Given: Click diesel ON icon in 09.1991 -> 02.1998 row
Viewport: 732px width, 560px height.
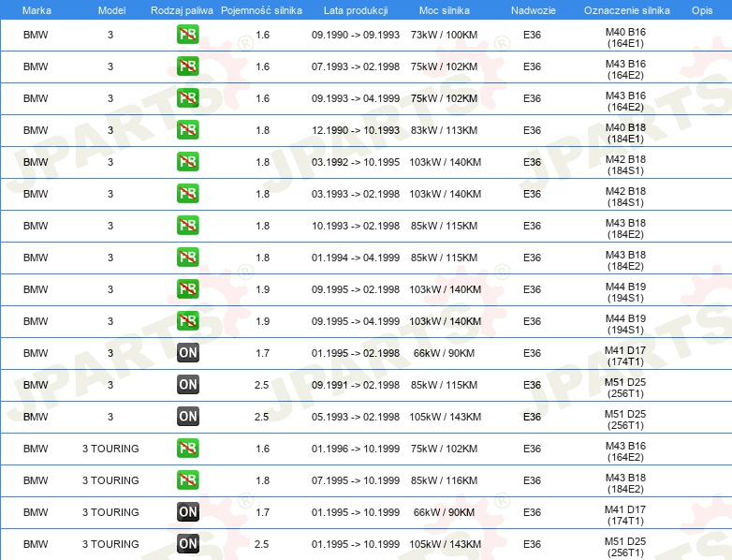Looking at the screenshot, I should (187, 384).
